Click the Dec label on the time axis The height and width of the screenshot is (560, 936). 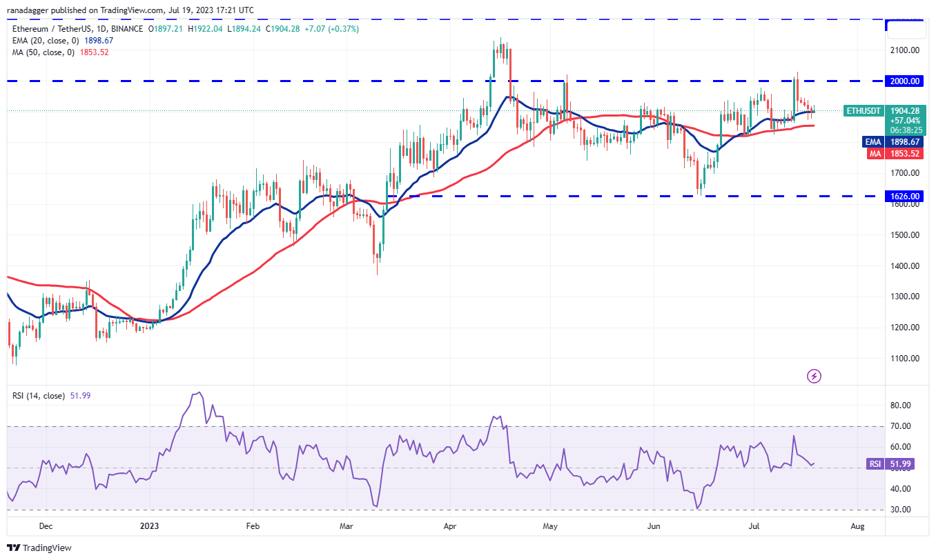[46, 526]
